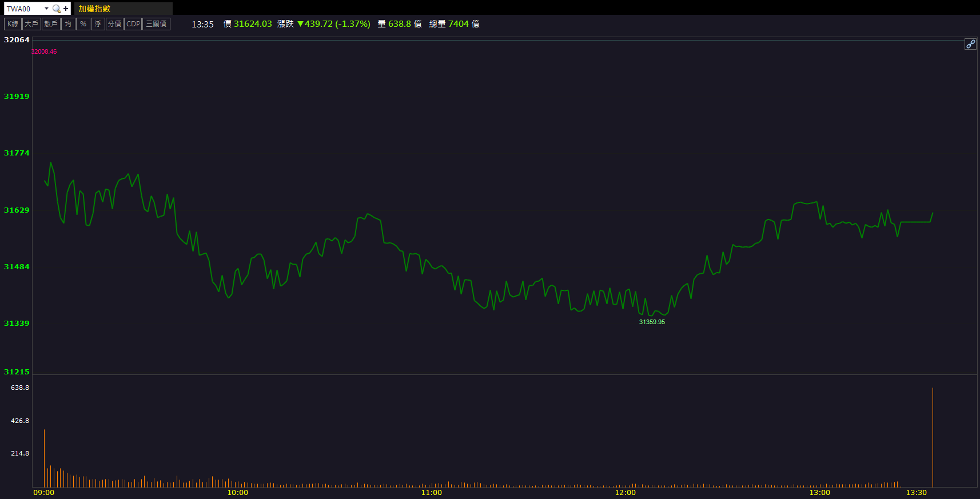Click the plus add-symbol icon

[66, 9]
